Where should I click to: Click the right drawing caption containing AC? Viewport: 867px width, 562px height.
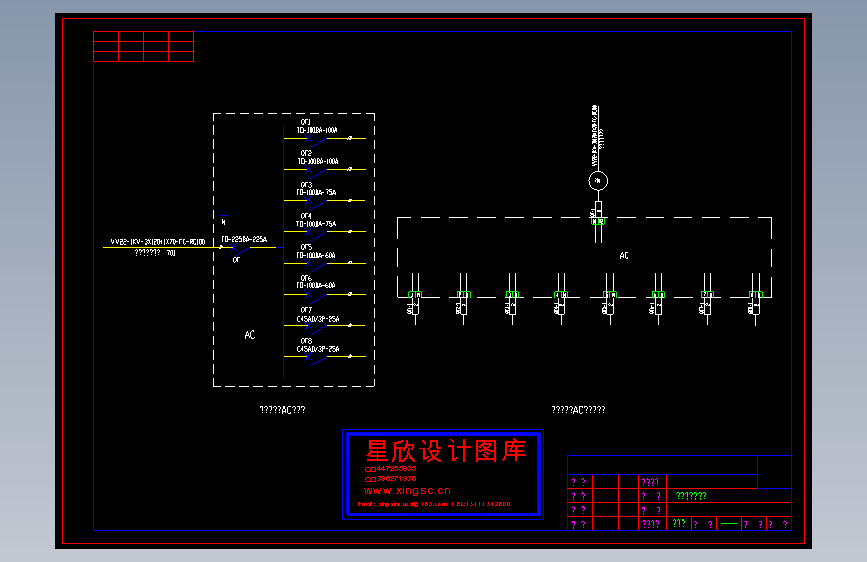578,410
